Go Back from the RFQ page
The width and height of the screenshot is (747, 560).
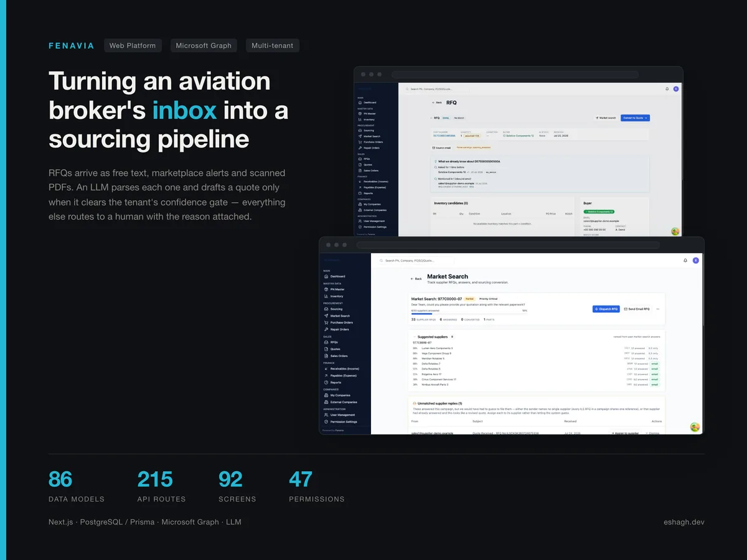437,103
